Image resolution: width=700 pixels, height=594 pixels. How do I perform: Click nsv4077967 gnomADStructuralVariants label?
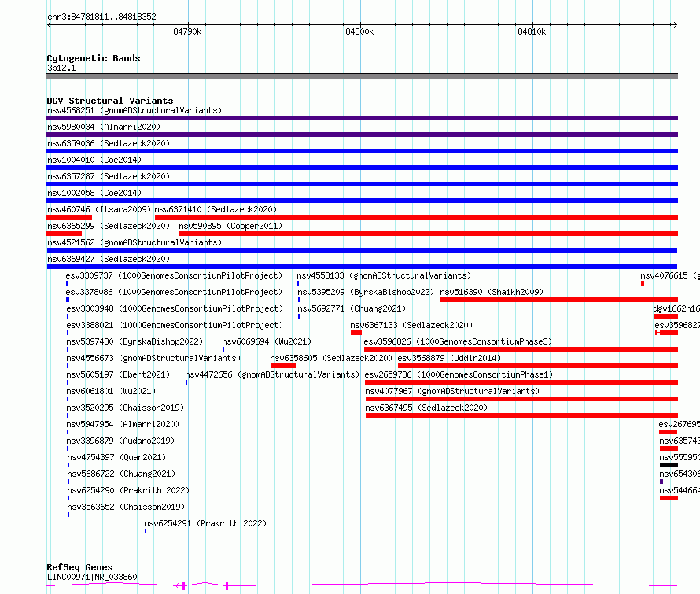click(452, 391)
